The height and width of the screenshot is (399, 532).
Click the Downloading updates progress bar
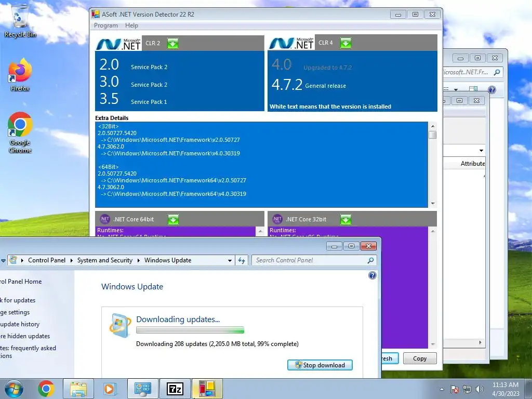coord(190,330)
